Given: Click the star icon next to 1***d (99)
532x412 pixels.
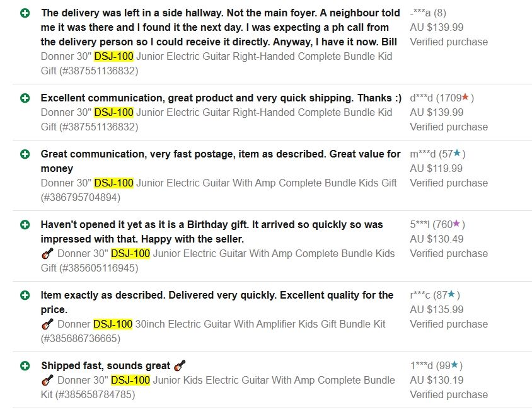Looking at the screenshot, I should pos(454,365).
